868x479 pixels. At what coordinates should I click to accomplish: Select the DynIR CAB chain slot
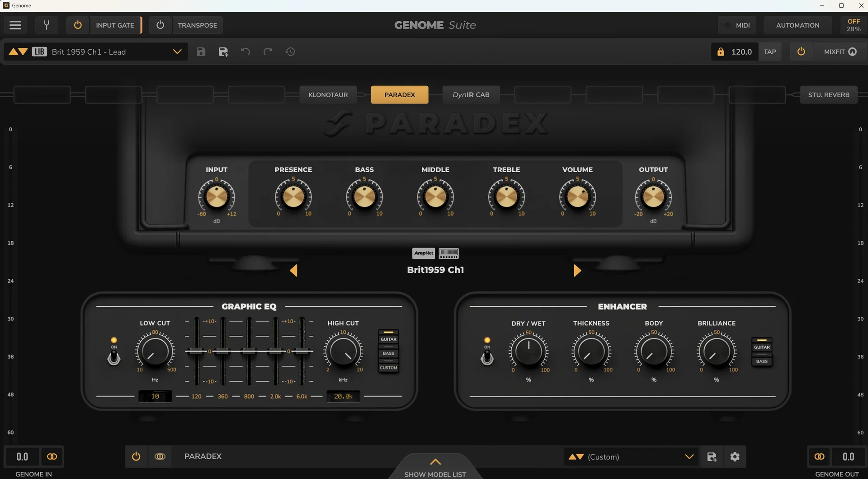tap(471, 95)
